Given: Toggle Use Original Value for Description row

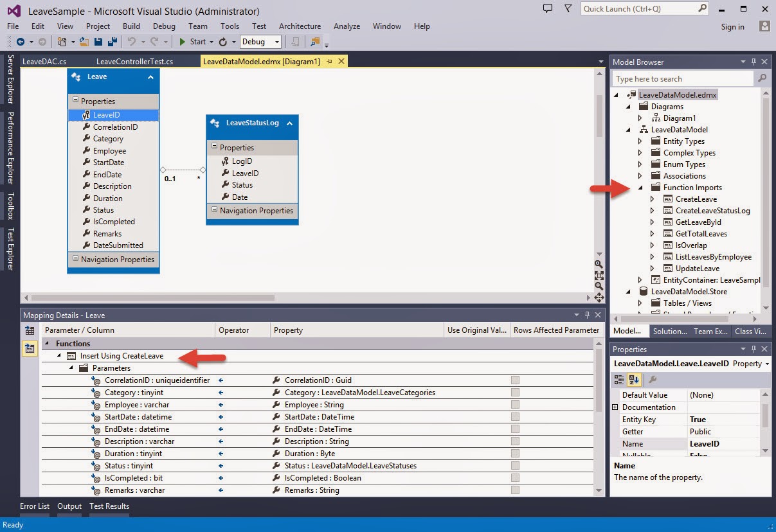Looking at the screenshot, I should [515, 441].
